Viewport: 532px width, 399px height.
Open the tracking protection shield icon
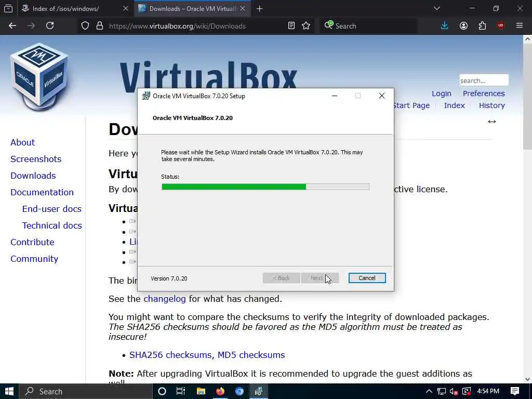pos(85,26)
